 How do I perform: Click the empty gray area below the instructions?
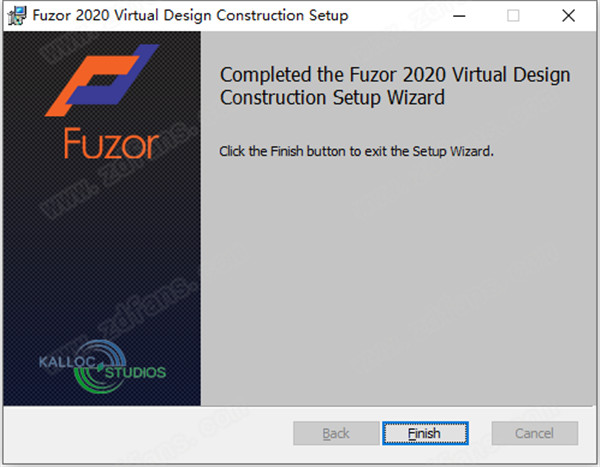[x=398, y=279]
